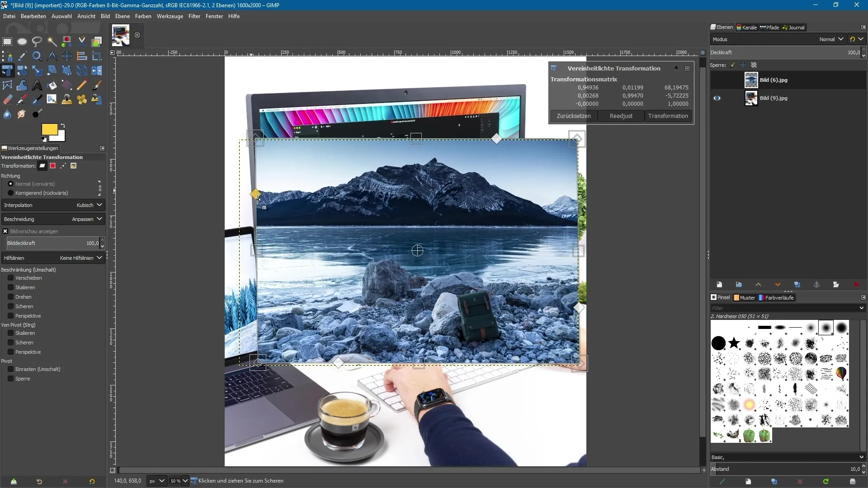
Task: Click the yellow foreground color swatch
Action: click(49, 130)
